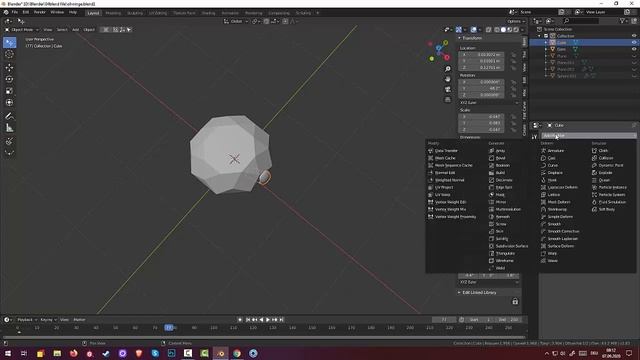Click the Subdivision Surface modifier icon
The height and width of the screenshot is (360, 640).
coord(491,246)
